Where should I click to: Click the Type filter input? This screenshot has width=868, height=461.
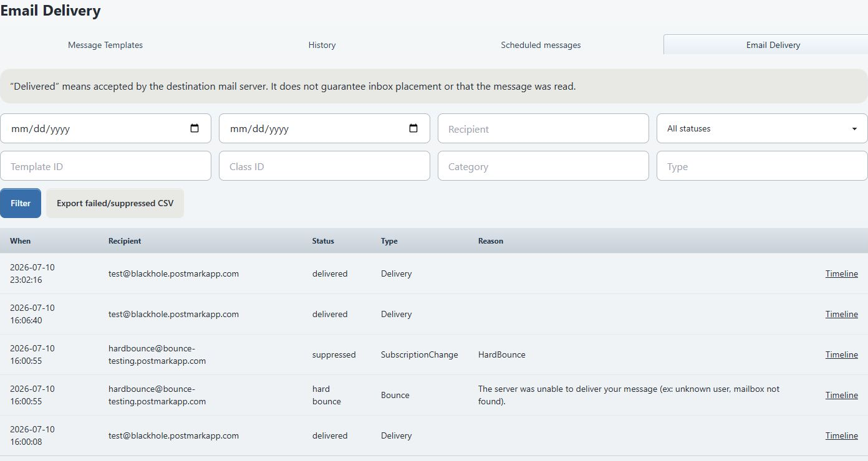point(762,166)
